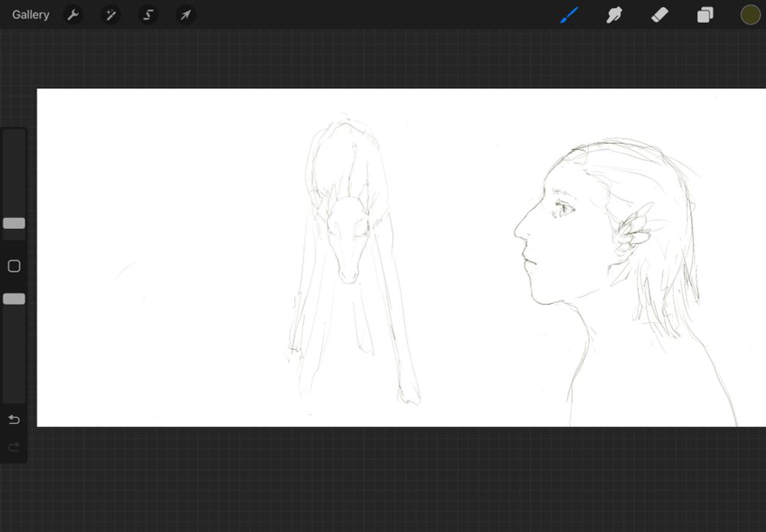This screenshot has width=766, height=532.
Task: Open the Adjustments magic wand menu
Action: tap(110, 15)
